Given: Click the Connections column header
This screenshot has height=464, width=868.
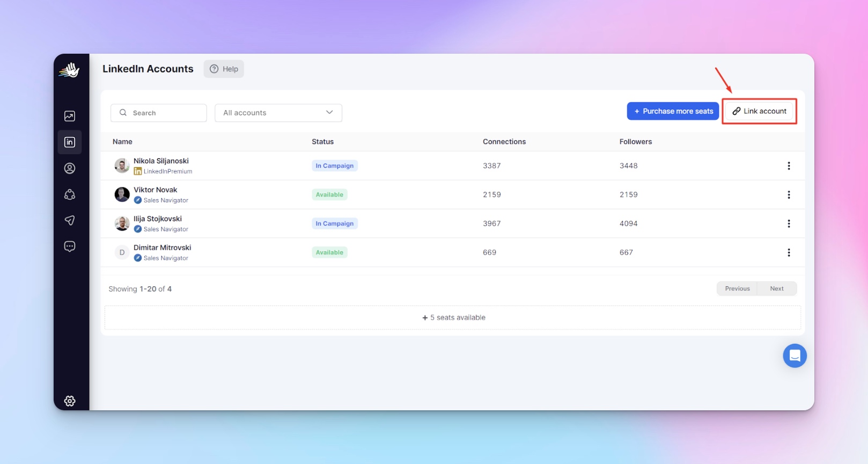Looking at the screenshot, I should pos(504,142).
